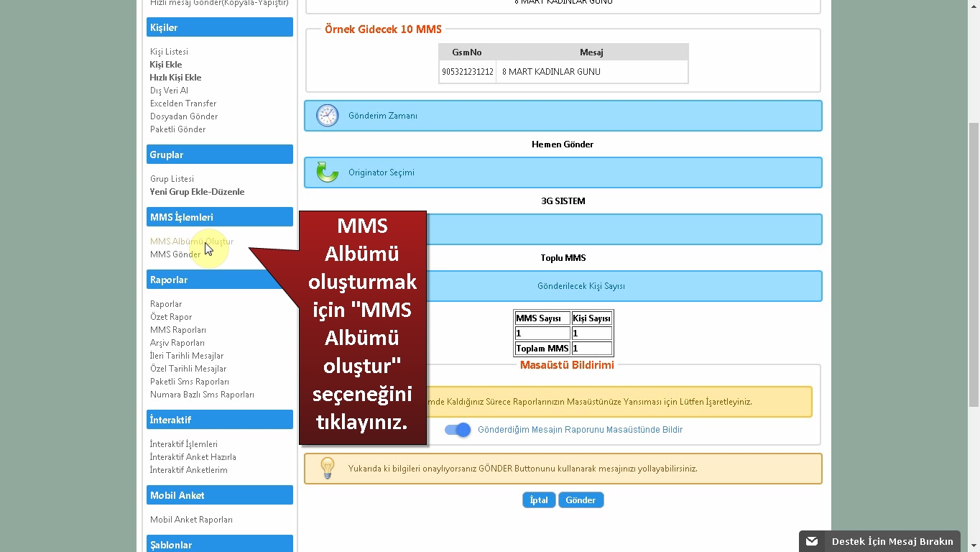View Özet Rapor page
980x552 pixels.
coord(170,317)
